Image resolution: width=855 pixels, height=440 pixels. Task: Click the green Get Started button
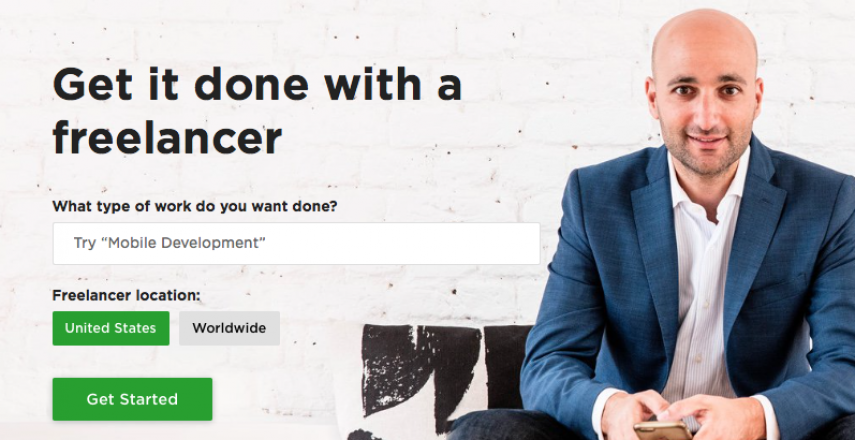pos(132,399)
